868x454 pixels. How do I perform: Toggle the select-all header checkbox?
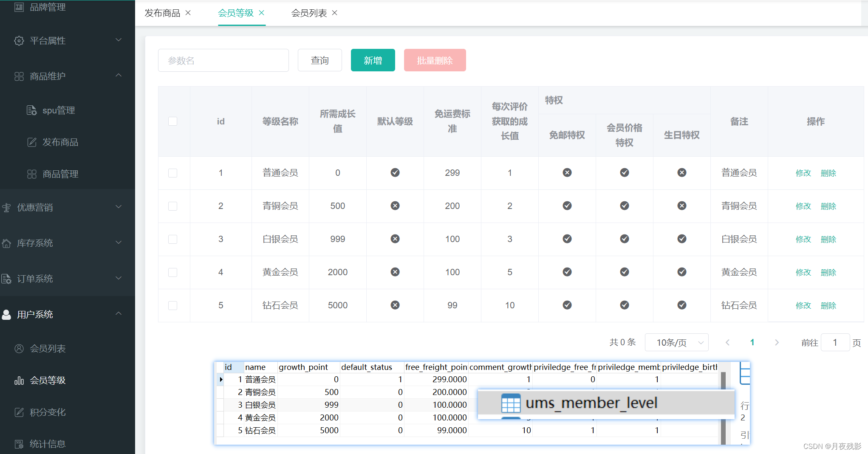172,121
